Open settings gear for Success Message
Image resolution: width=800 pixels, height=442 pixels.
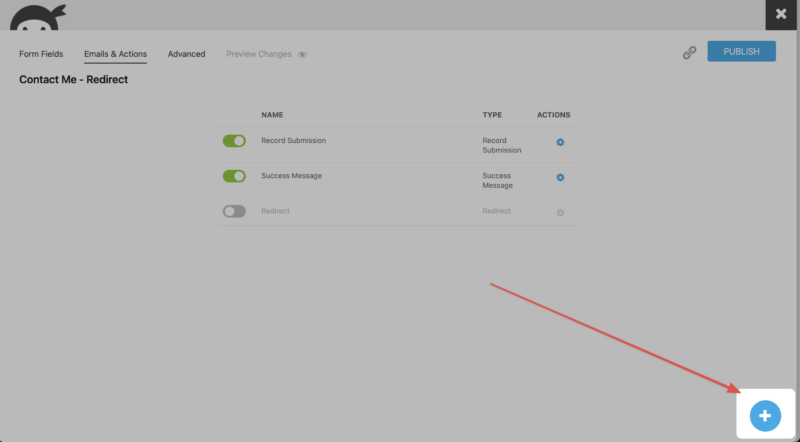click(560, 177)
